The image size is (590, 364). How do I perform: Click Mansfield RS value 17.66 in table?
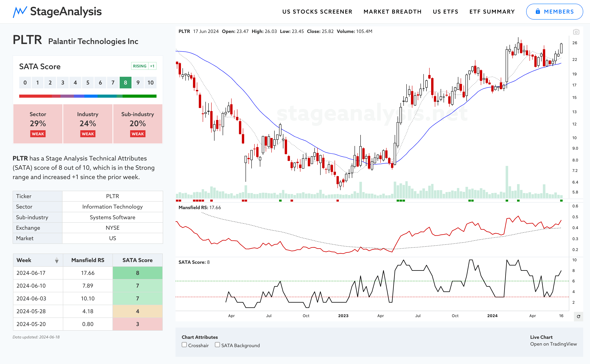[x=88, y=273]
